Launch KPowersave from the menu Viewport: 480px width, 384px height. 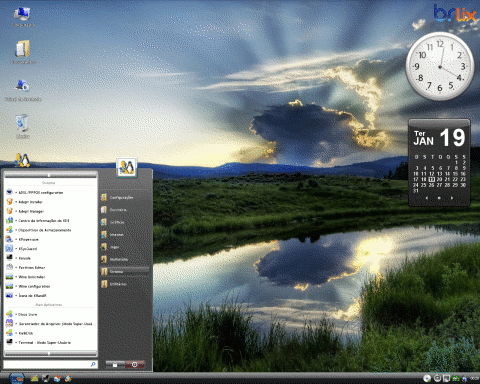[x=51, y=239]
